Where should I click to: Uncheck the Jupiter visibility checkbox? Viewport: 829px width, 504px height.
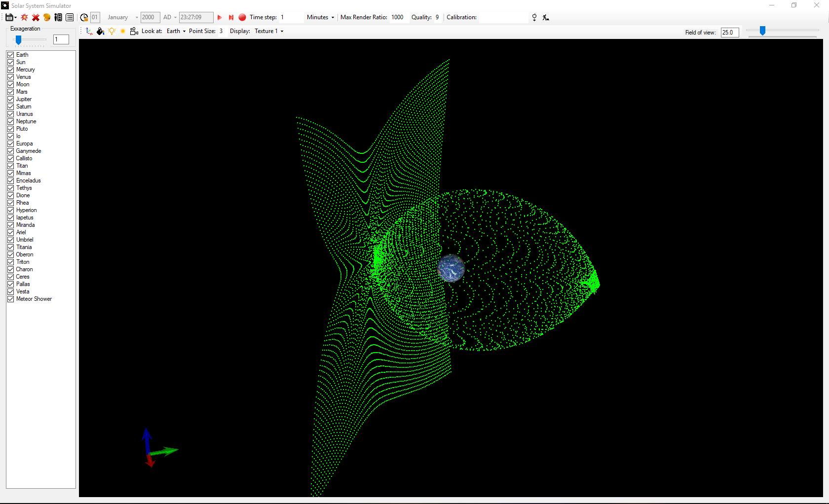point(10,99)
